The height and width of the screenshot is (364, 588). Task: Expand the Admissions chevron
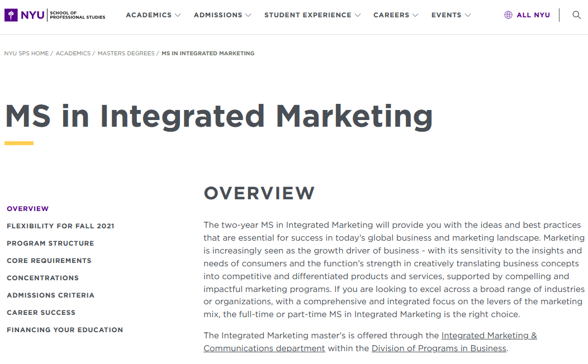coord(248,16)
